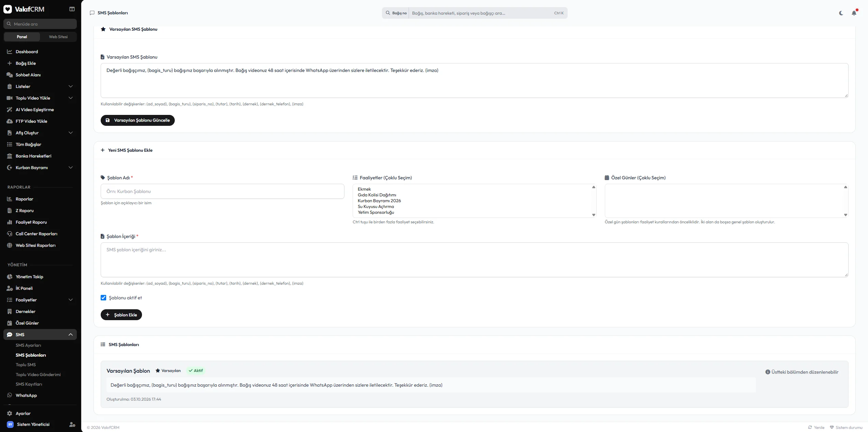
Task: Click the user switch icon beside Sistem Yöneticisi
Action: (72, 424)
